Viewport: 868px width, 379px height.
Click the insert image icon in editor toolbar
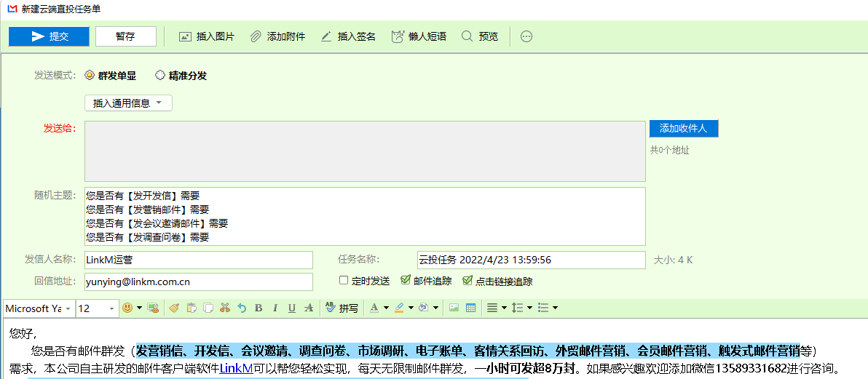click(x=454, y=308)
